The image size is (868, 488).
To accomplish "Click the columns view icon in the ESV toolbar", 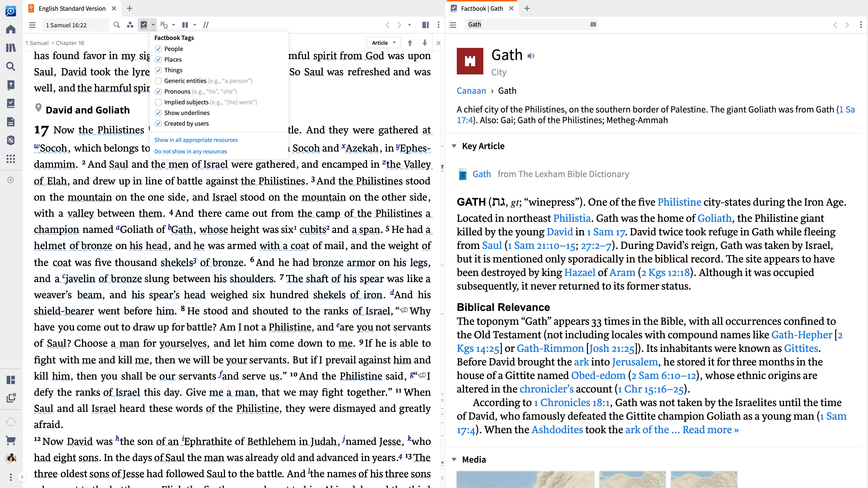I will (x=185, y=25).
